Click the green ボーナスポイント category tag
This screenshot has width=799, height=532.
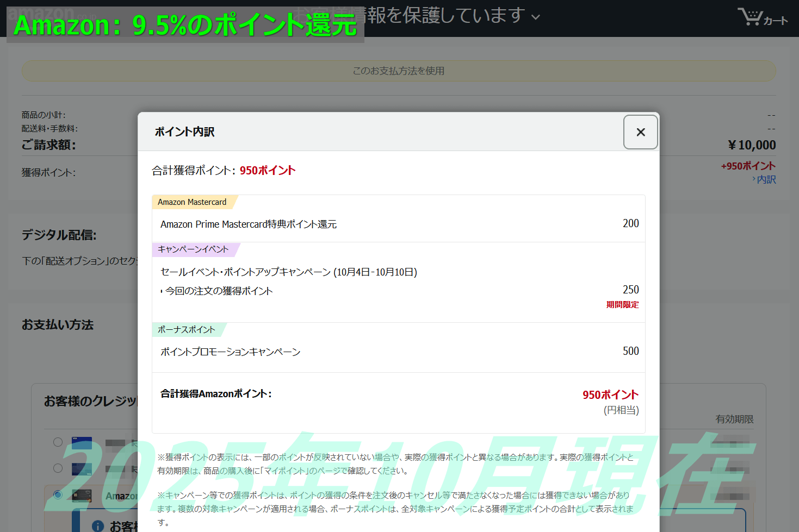point(187,330)
